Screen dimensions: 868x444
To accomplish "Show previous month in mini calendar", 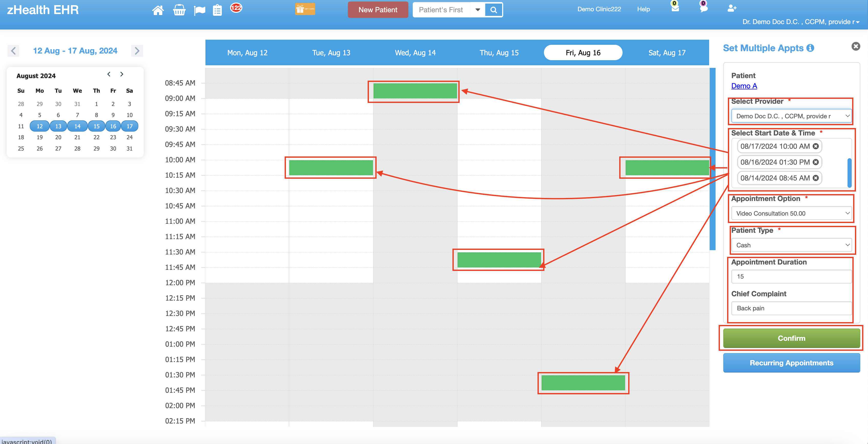I will [x=109, y=74].
